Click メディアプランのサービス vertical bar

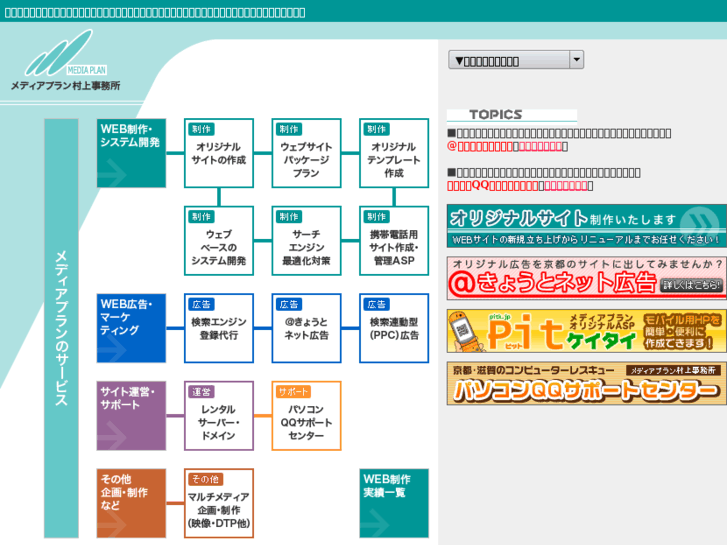coord(61,328)
